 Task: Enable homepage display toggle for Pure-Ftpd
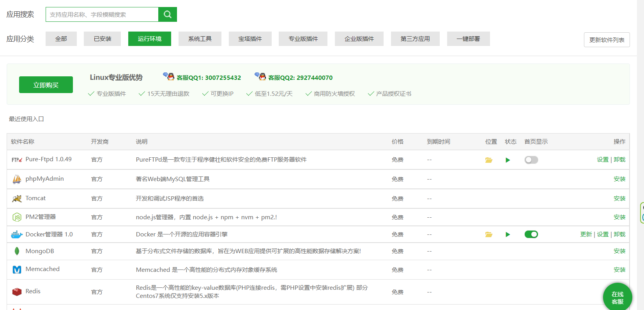[x=531, y=160]
